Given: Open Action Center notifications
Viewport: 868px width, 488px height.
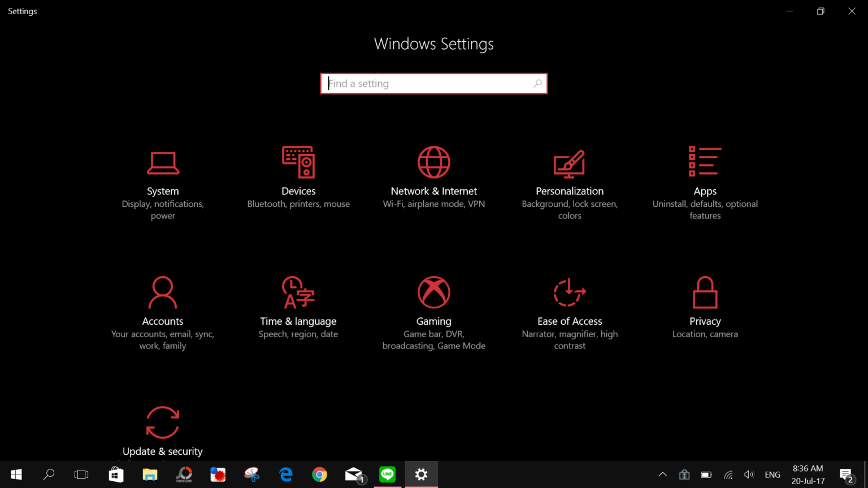Looking at the screenshot, I should (x=846, y=475).
